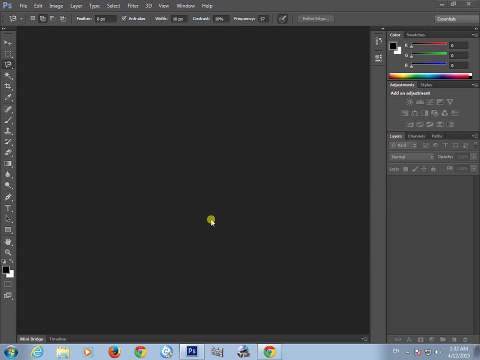The width and height of the screenshot is (480, 360).
Task: Select the Eyedropper tool
Action: 8,98
